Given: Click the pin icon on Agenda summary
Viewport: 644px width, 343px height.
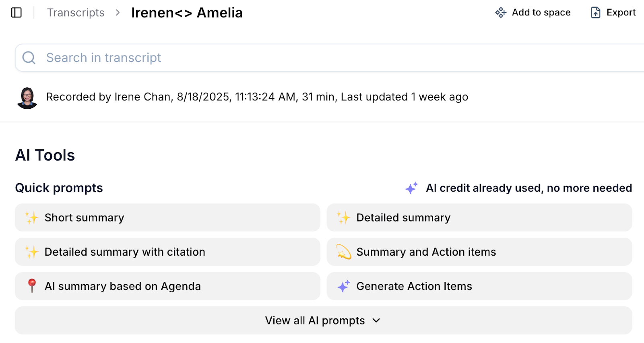Looking at the screenshot, I should (32, 286).
